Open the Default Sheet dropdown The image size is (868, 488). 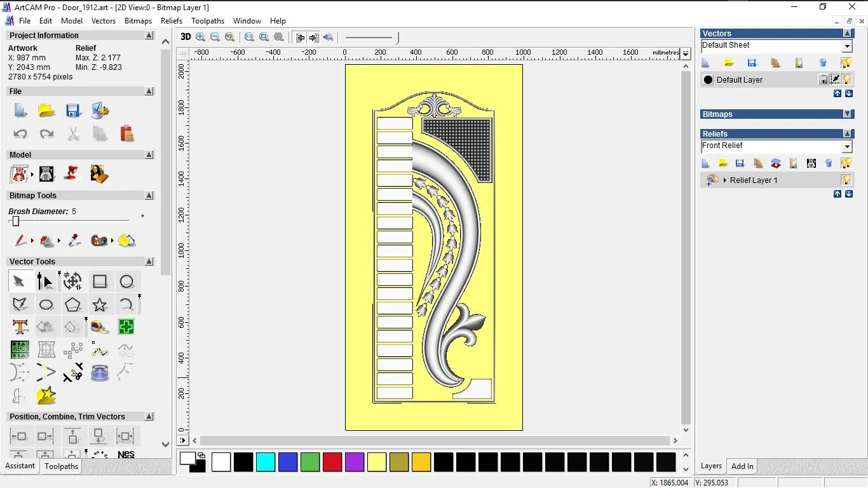(847, 46)
